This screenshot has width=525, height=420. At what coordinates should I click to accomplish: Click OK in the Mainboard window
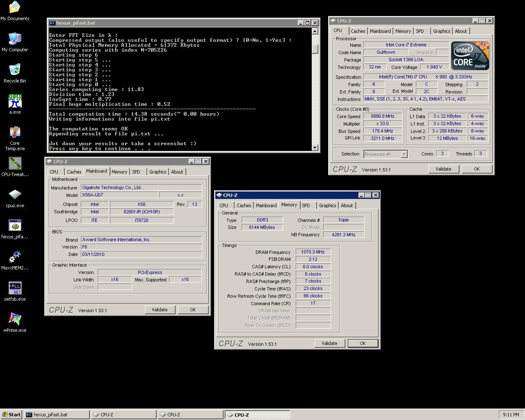(x=193, y=310)
